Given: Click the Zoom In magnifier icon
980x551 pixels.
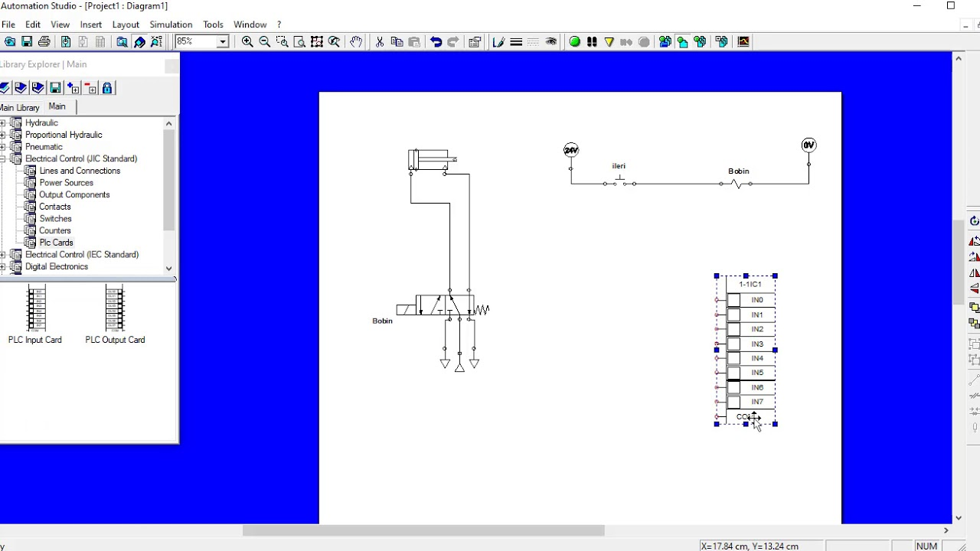Looking at the screenshot, I should [x=247, y=42].
